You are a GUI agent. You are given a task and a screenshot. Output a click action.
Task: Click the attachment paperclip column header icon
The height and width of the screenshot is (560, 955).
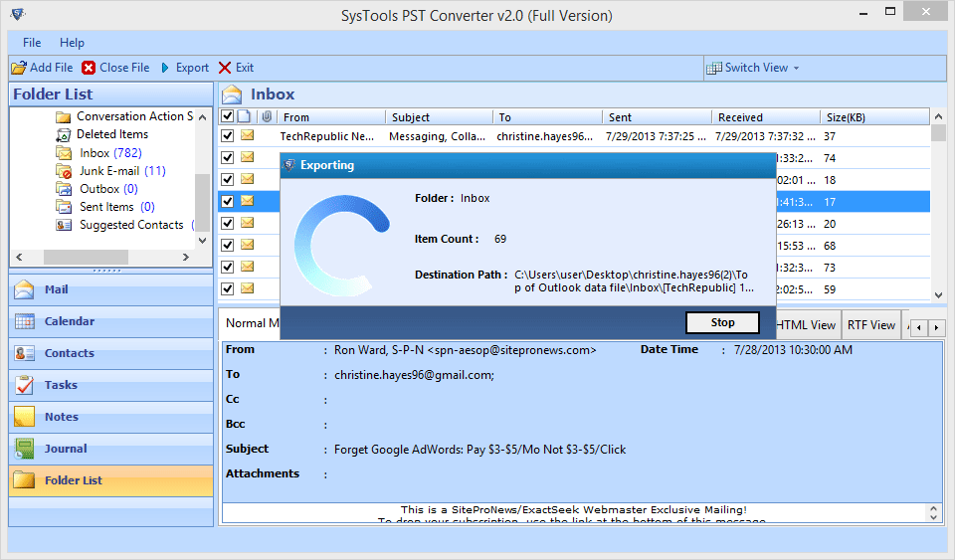tap(267, 116)
